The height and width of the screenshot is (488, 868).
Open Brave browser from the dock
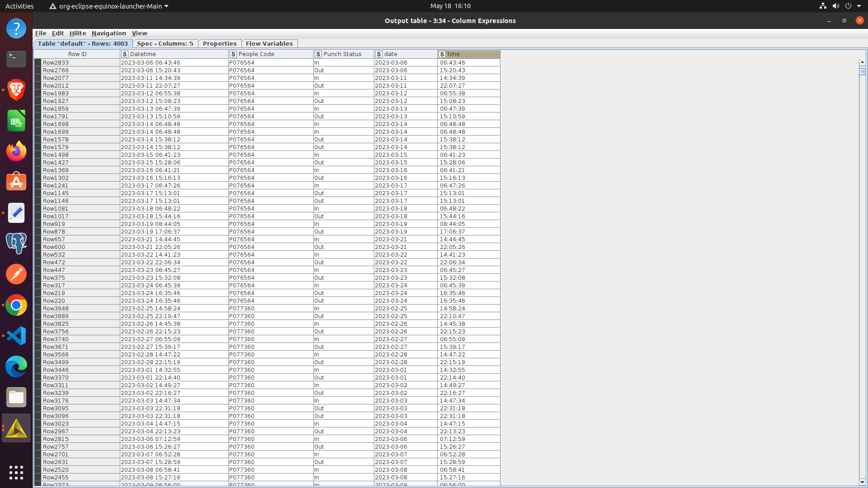pos(16,90)
